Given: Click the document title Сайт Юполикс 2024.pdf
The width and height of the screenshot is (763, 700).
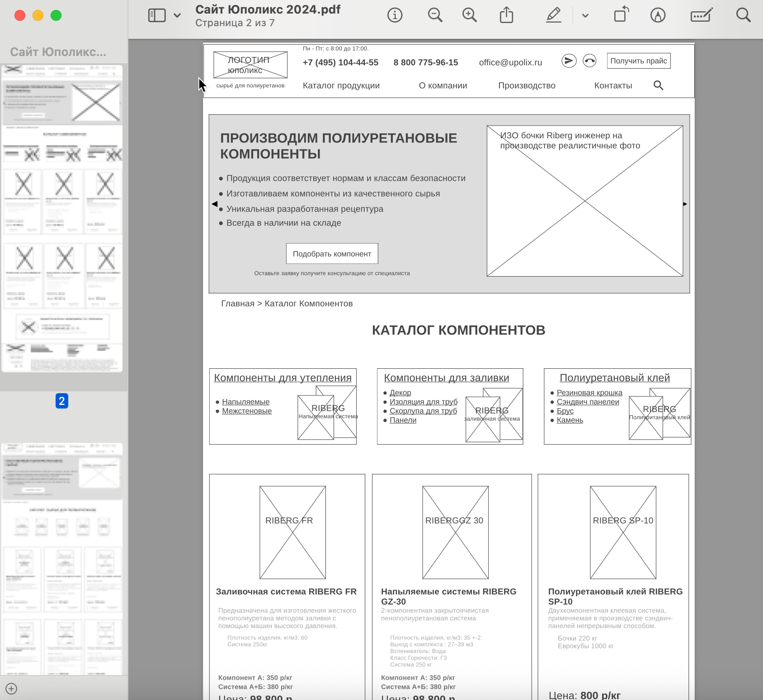Looking at the screenshot, I should [268, 9].
